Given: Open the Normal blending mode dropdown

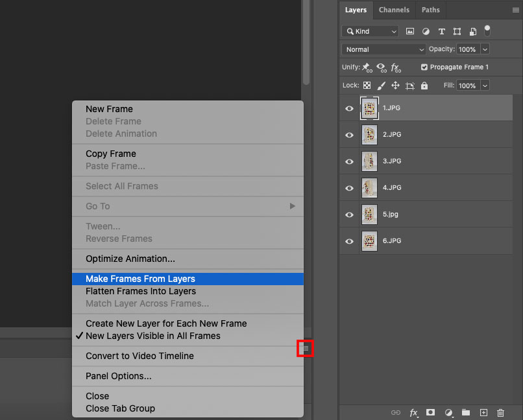Looking at the screenshot, I should click(383, 49).
